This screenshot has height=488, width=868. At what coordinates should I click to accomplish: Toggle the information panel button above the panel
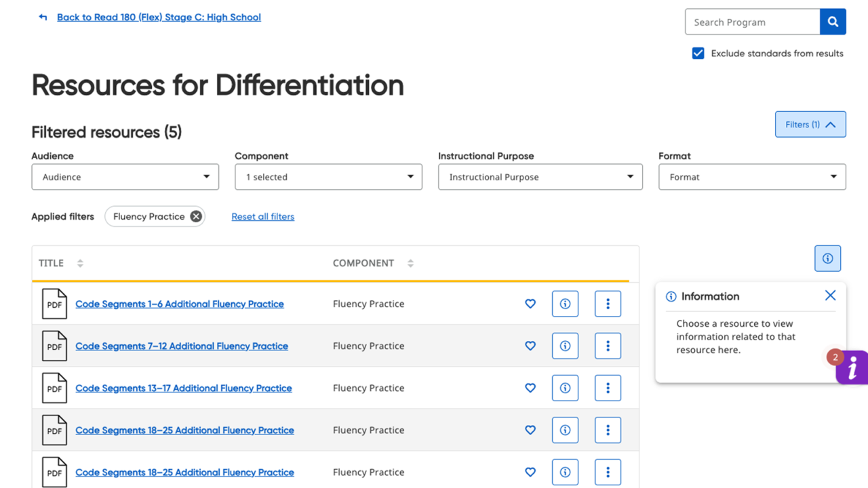(827, 258)
